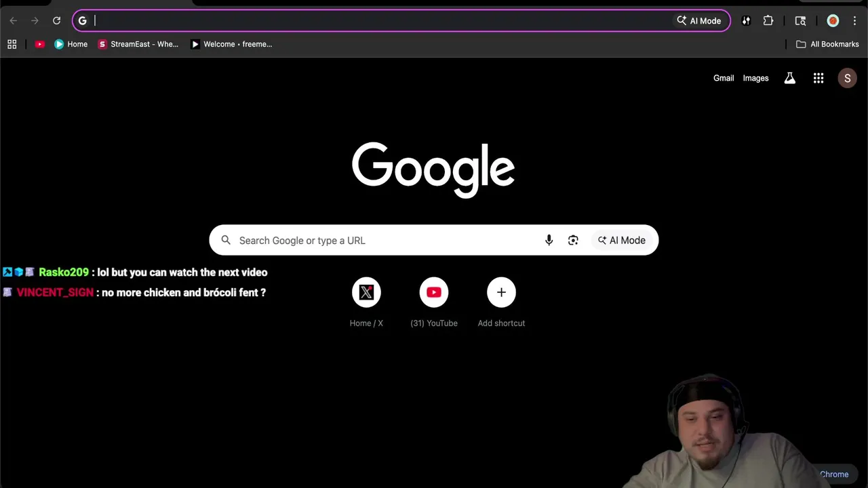The width and height of the screenshot is (868, 488).
Task: Click the browser Back arrow
Action: 13,21
